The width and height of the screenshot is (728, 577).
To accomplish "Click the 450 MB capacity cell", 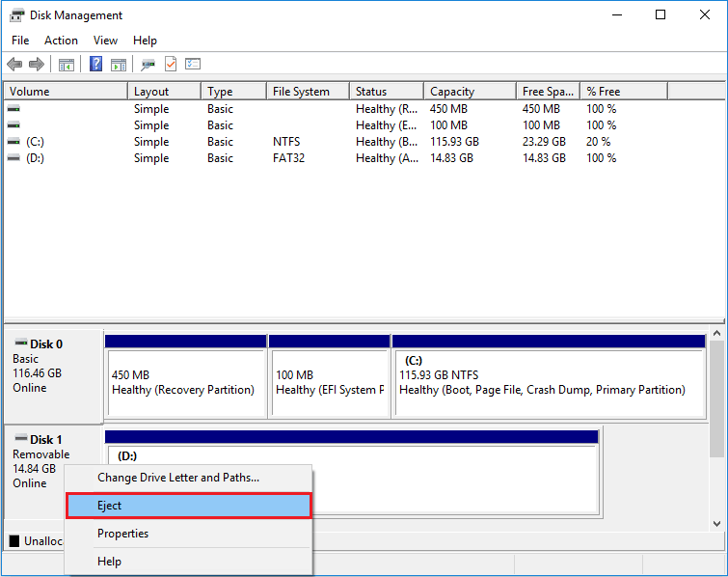I will click(x=448, y=109).
